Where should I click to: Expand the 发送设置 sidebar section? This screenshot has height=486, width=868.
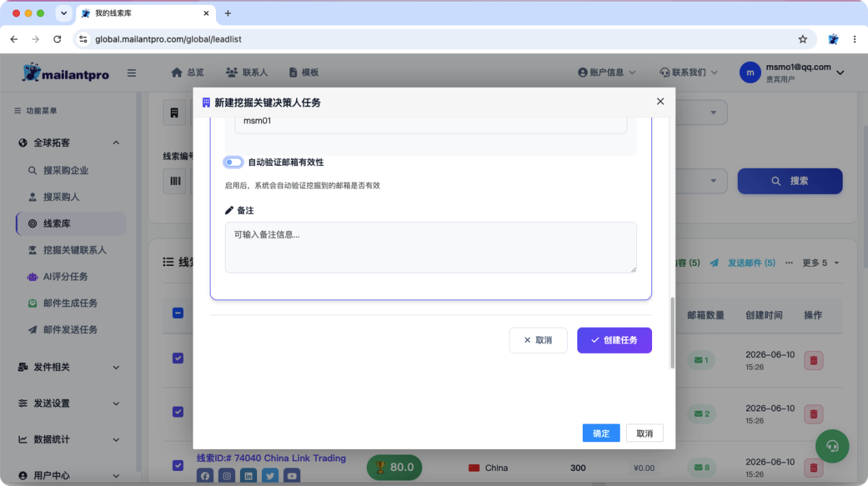(69, 403)
